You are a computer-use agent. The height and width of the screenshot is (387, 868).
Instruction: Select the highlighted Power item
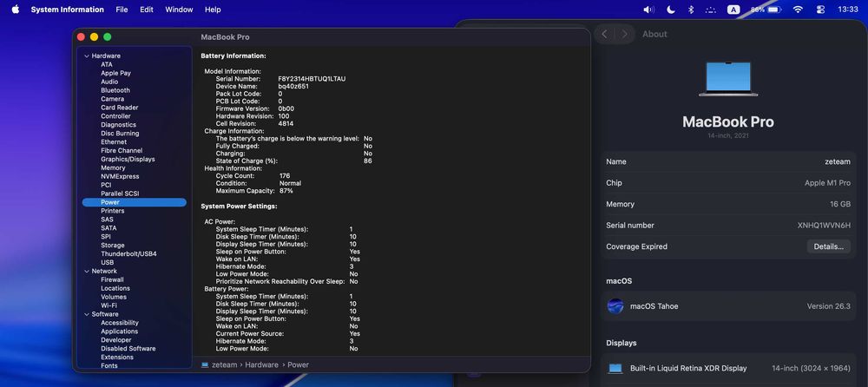134,203
